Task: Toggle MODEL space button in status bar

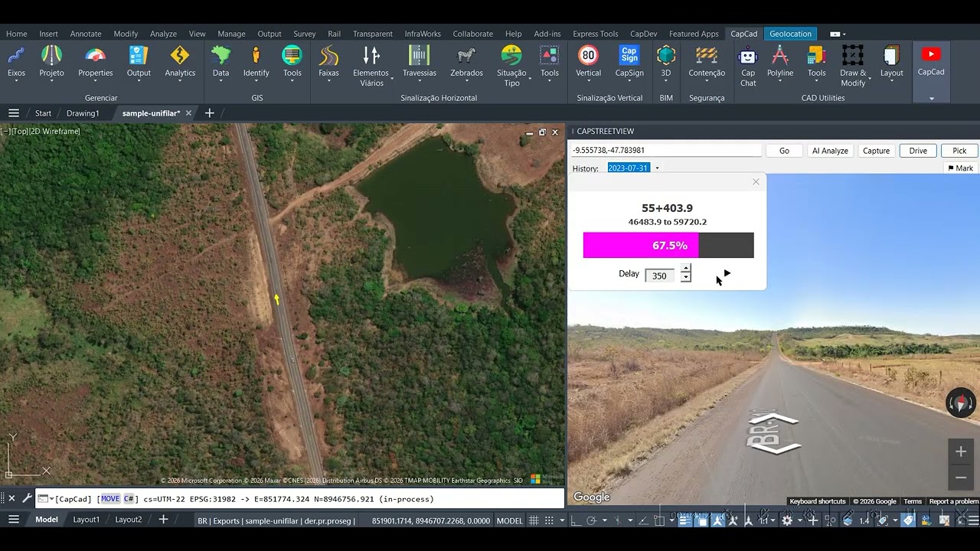Action: point(510,520)
